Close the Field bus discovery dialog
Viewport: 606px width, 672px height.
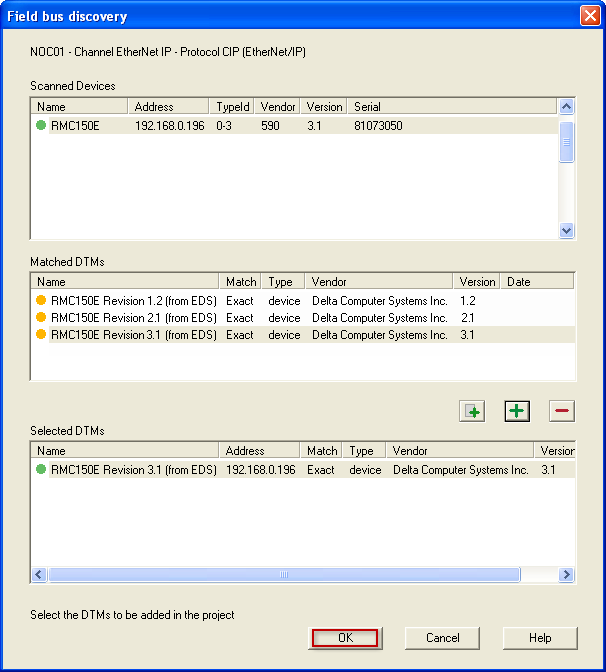pos(590,16)
